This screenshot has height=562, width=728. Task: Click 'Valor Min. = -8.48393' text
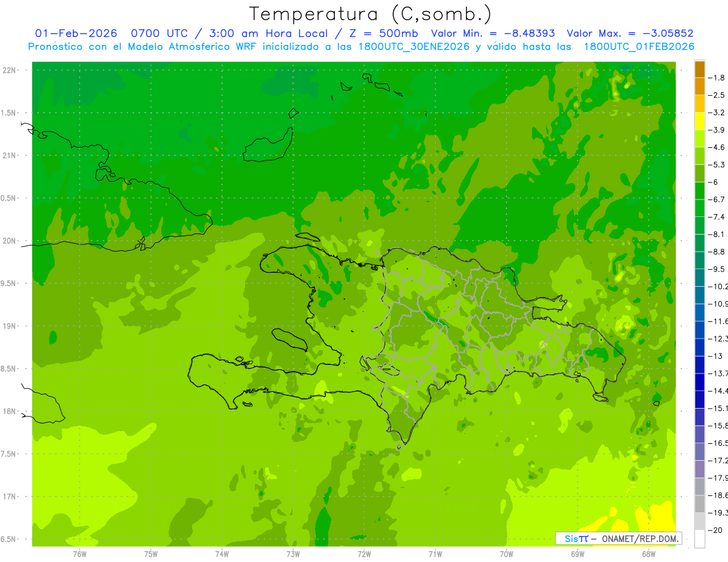coord(493,33)
